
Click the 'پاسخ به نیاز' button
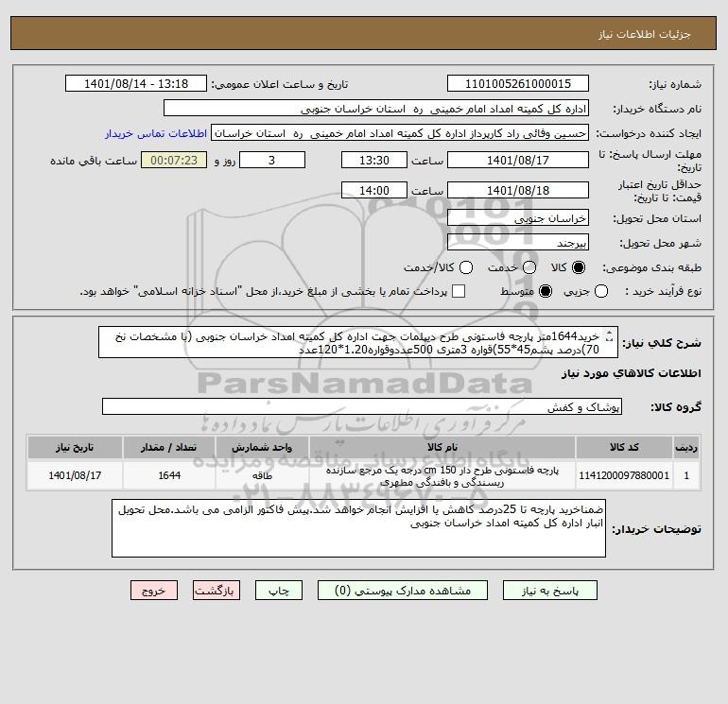[549, 591]
